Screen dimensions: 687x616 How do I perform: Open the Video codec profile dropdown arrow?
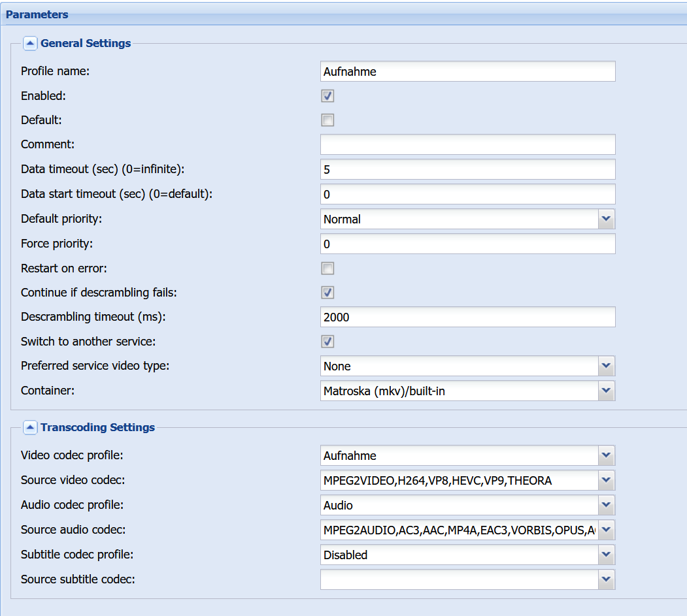click(x=607, y=455)
